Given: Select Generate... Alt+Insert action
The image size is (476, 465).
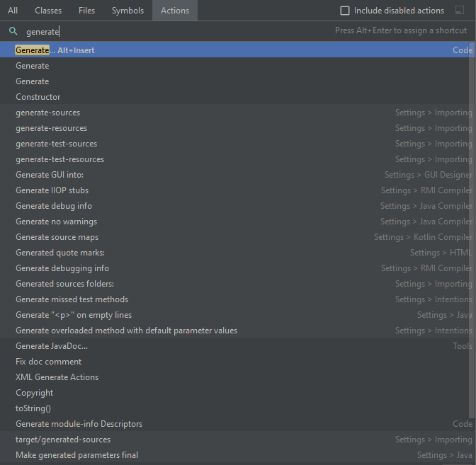Looking at the screenshot, I should (x=237, y=50).
